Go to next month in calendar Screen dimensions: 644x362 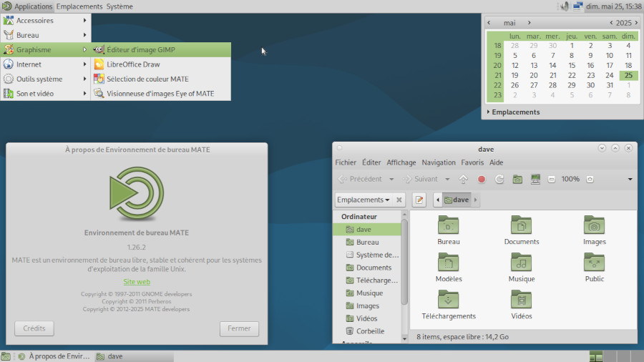530,23
